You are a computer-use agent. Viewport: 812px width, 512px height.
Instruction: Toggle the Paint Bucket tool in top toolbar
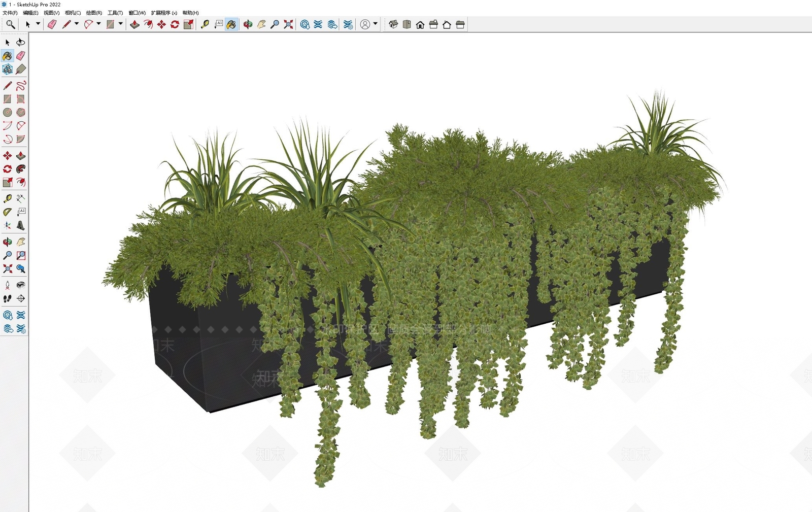click(231, 24)
